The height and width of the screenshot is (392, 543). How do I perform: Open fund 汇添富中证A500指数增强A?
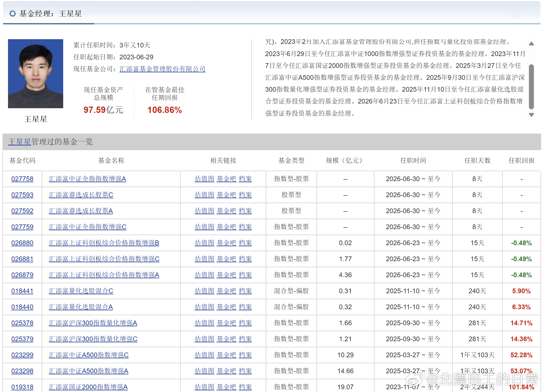89,371
